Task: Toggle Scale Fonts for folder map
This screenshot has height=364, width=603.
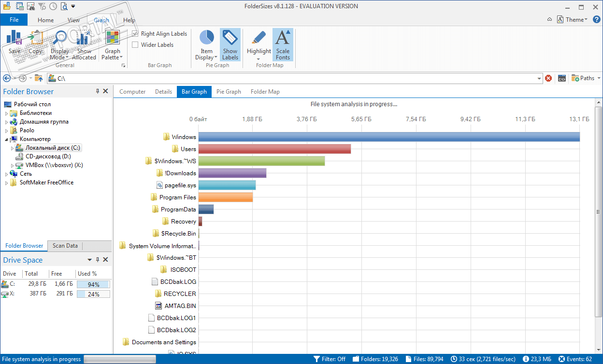Action: tap(283, 45)
